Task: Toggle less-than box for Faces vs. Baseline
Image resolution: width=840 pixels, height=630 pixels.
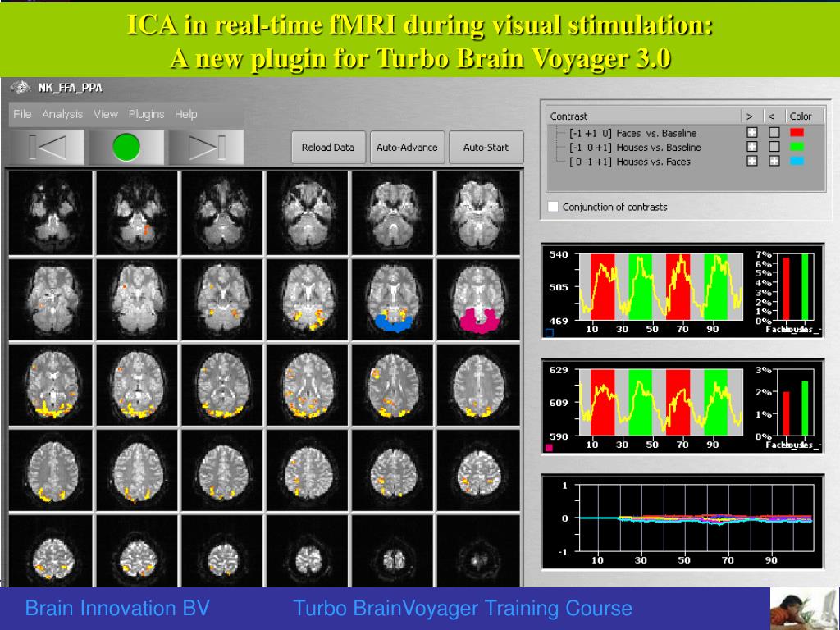Action: [774, 132]
